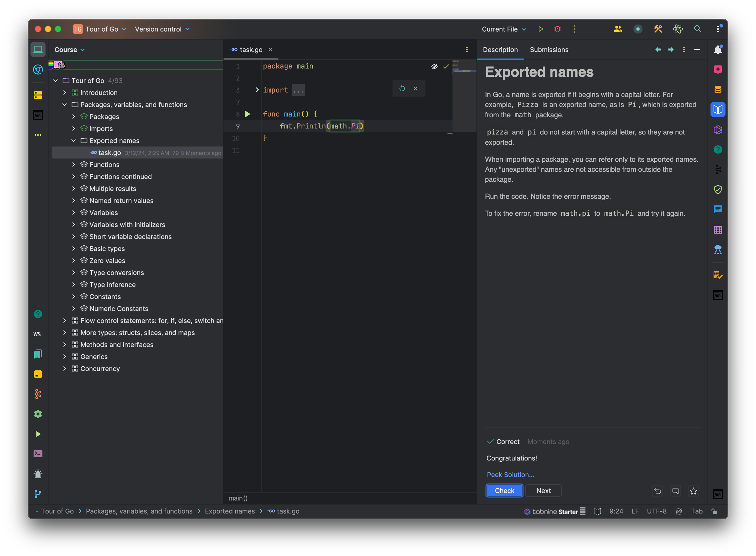
Task: Rate task with the star icon
Action: tap(693, 491)
